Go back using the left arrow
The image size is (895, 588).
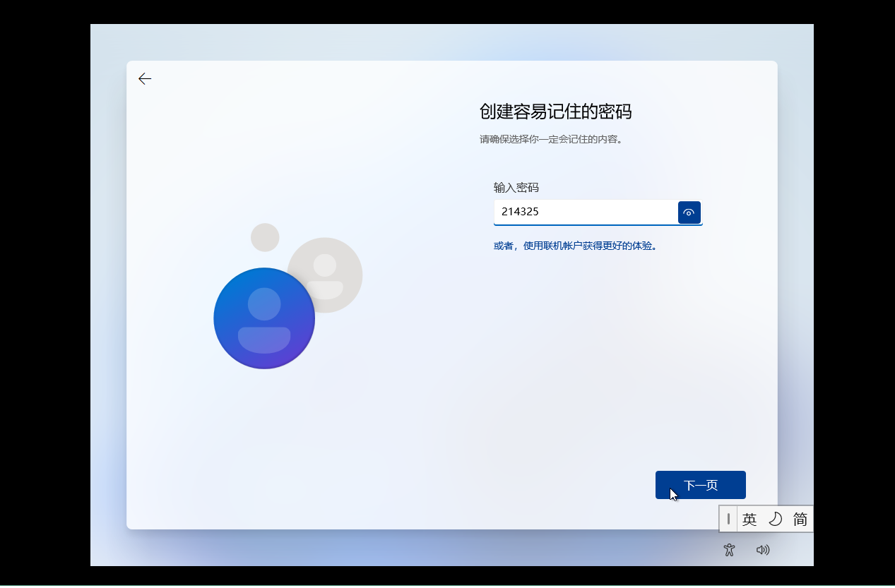point(145,79)
